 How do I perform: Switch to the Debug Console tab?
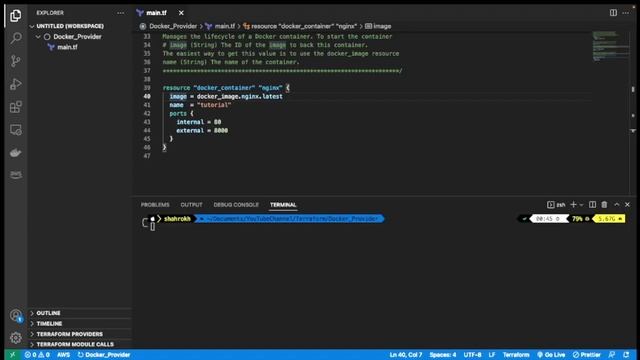(x=236, y=204)
